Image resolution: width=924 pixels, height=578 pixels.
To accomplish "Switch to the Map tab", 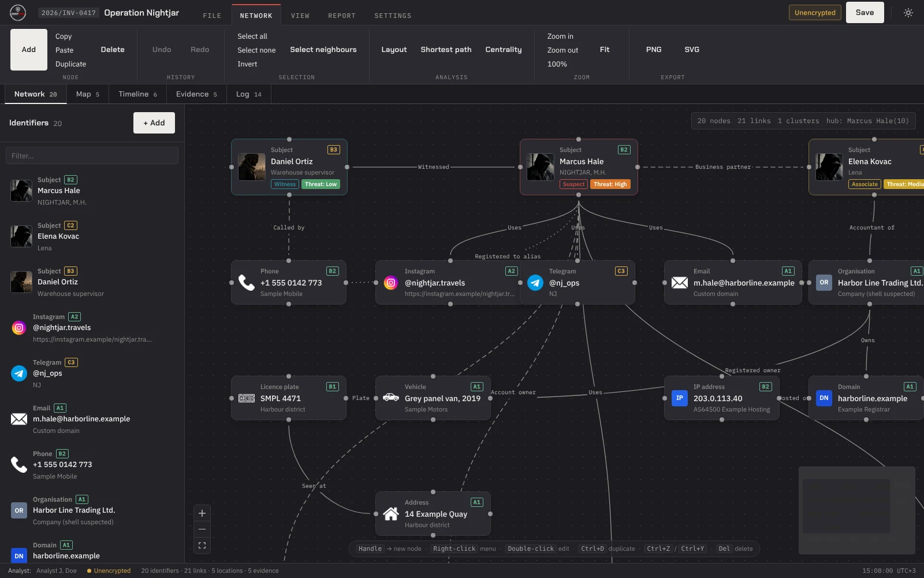I will (88, 94).
